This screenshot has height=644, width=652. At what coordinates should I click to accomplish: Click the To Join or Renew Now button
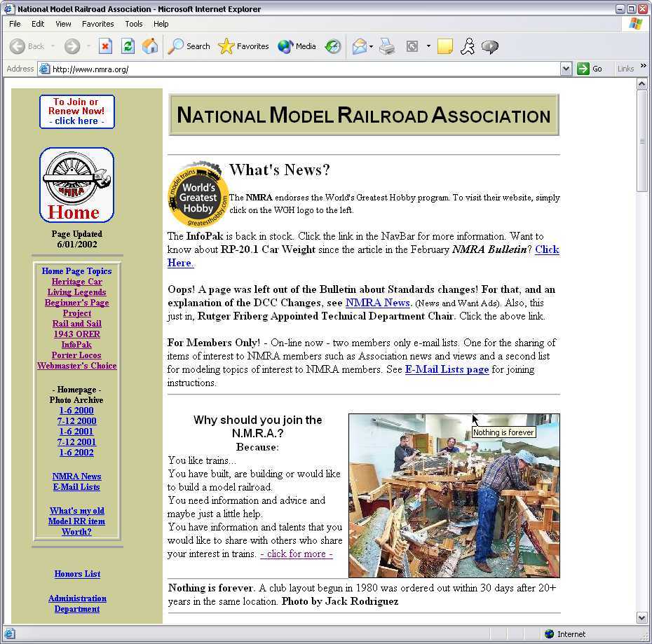(x=77, y=111)
